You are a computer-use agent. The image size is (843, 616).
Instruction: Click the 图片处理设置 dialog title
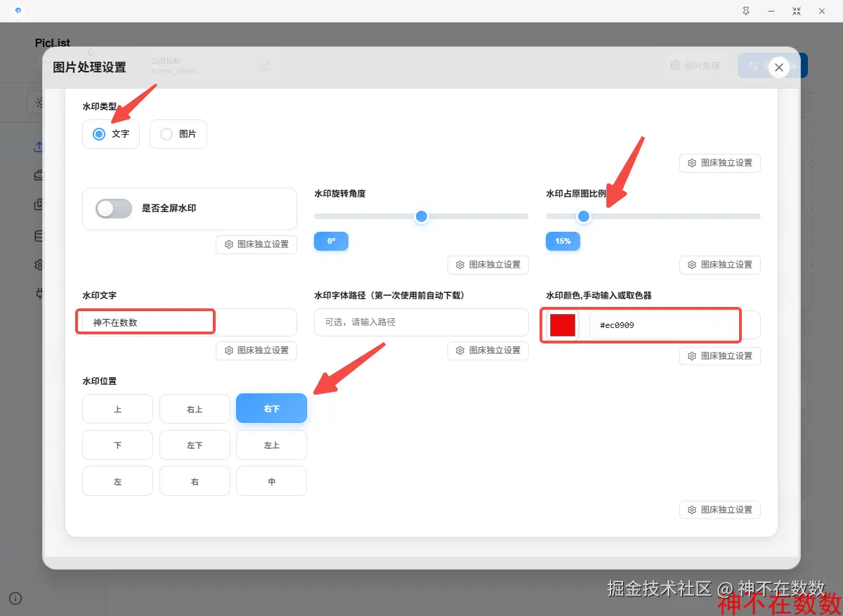(90, 67)
